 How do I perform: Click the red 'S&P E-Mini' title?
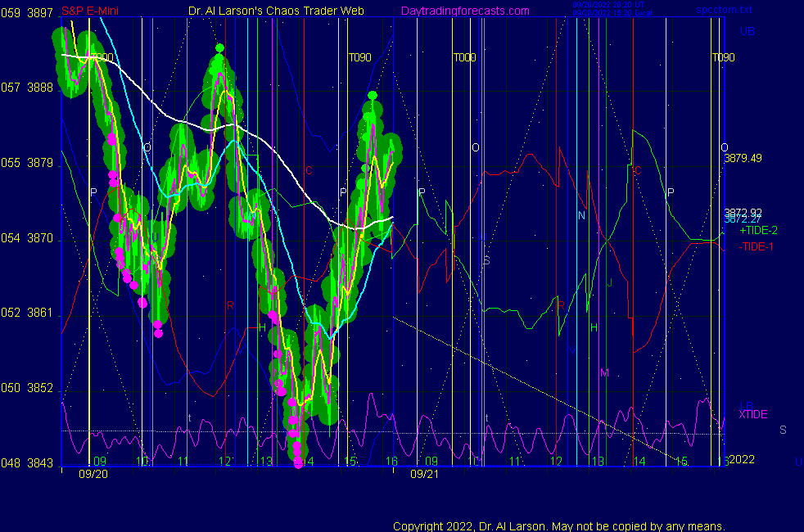click(90, 11)
